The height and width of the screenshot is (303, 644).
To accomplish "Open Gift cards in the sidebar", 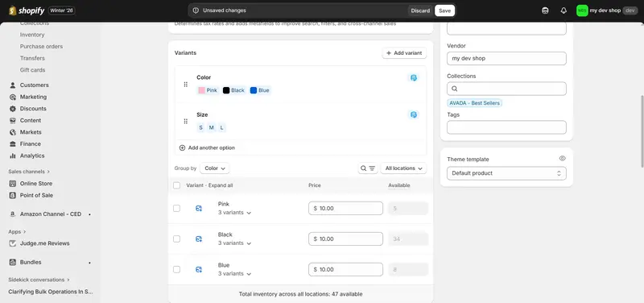I will (x=32, y=70).
